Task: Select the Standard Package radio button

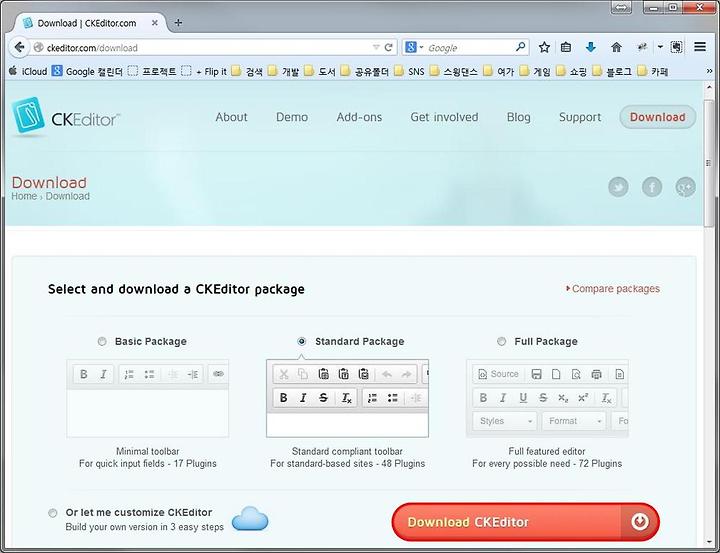Action: click(302, 341)
